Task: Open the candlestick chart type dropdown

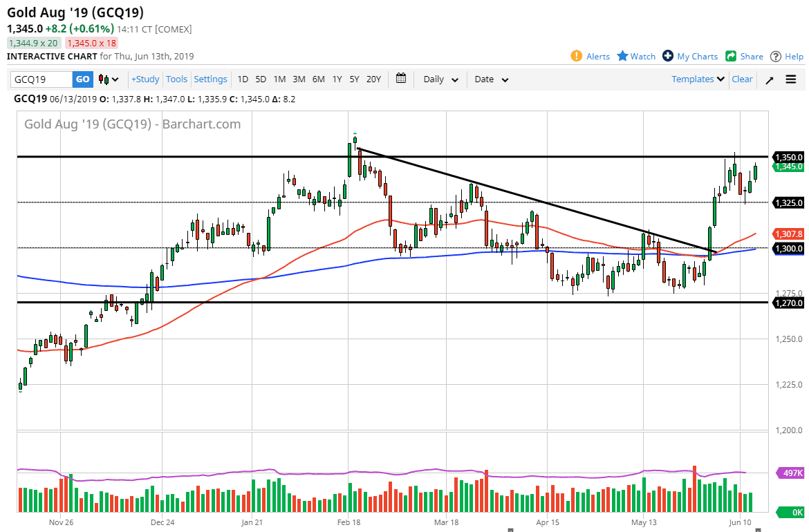Action: pos(109,79)
